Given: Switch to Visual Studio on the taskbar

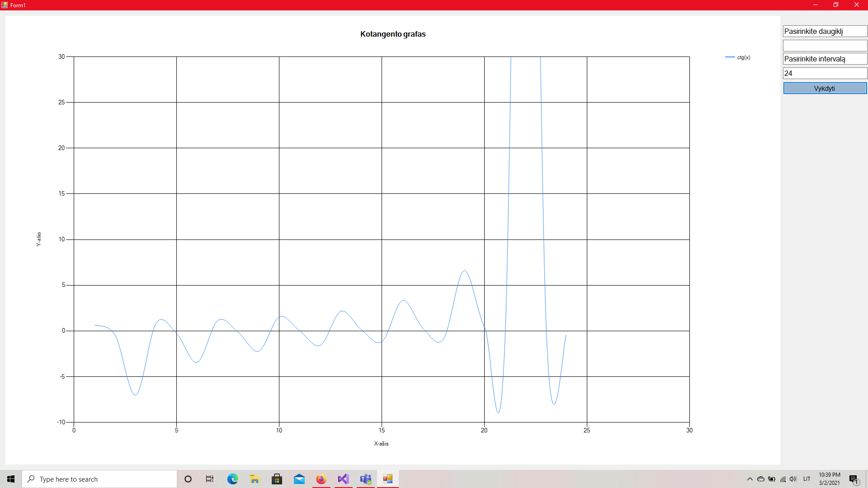Looking at the screenshot, I should (x=343, y=479).
